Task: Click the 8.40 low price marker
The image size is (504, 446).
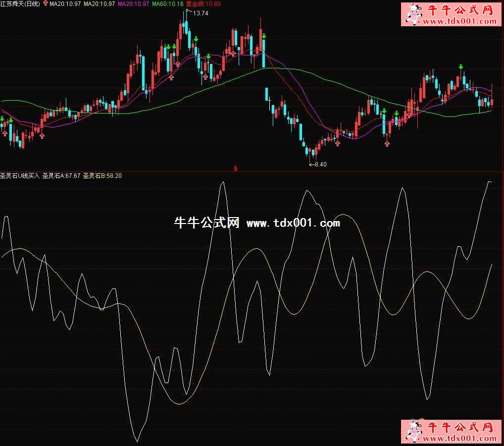Action: (x=320, y=164)
